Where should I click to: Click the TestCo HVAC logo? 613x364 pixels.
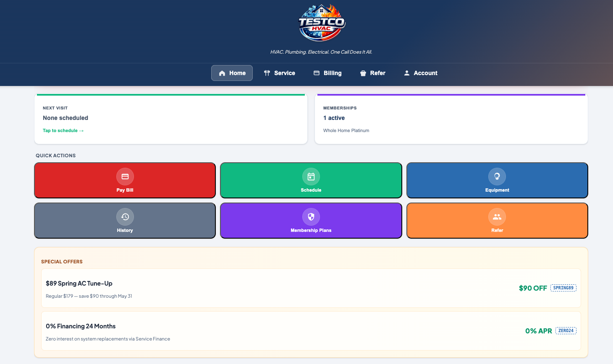322,23
